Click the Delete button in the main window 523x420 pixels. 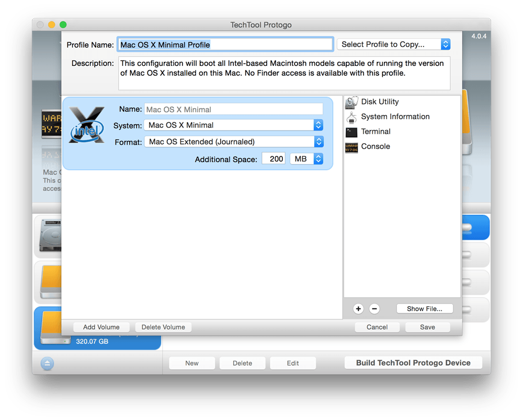click(242, 363)
